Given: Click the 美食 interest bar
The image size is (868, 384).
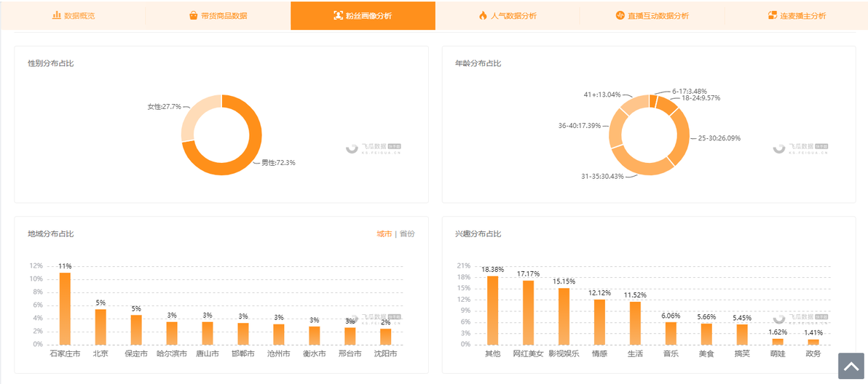Looking at the screenshot, I should 706,335.
